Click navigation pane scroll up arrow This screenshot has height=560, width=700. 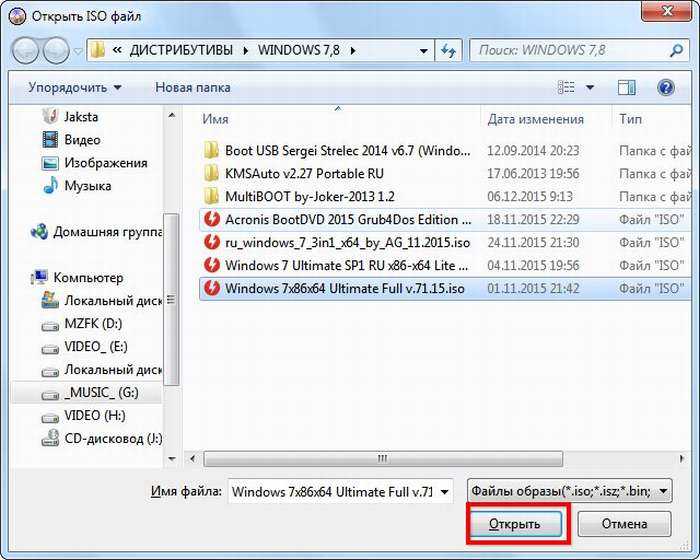click(171, 116)
